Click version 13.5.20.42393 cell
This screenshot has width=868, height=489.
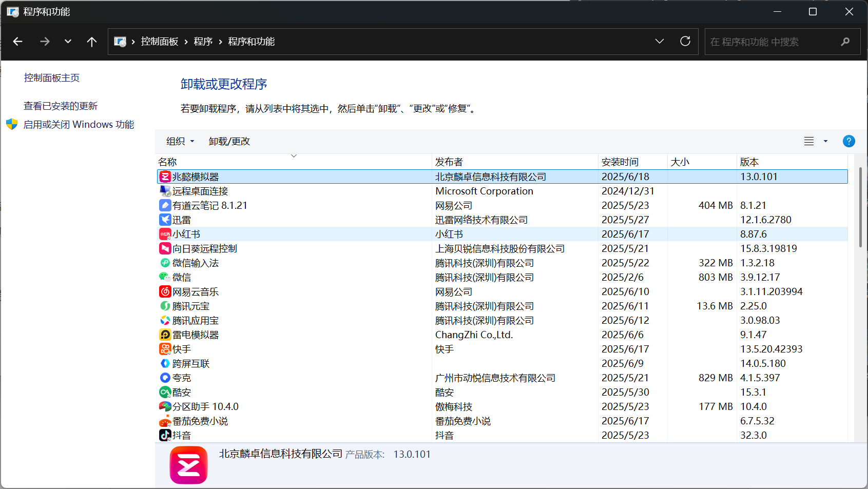click(771, 349)
